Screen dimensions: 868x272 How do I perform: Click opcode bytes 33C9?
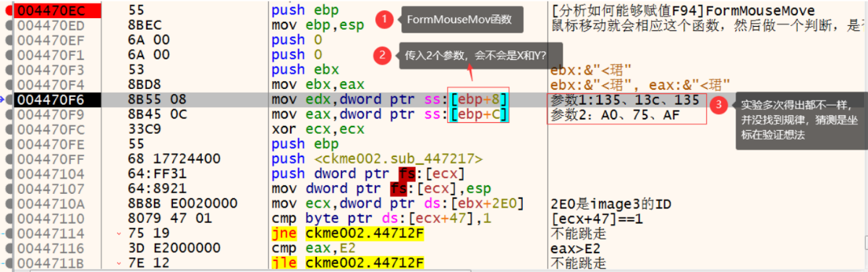[145, 129]
